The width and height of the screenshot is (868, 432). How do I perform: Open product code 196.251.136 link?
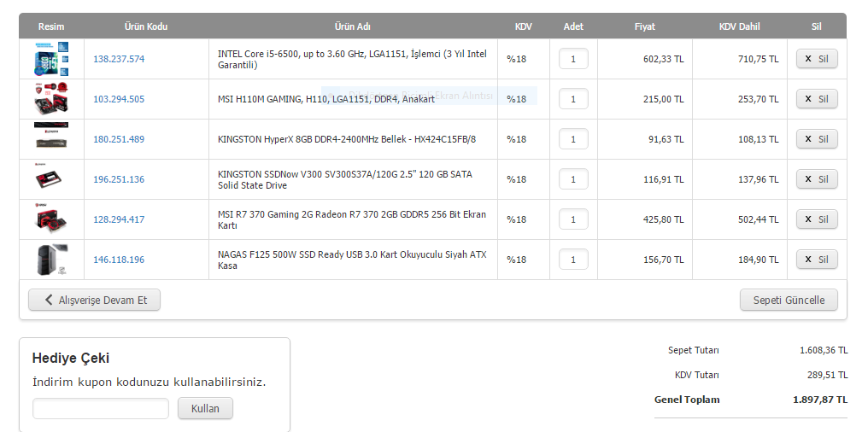tap(119, 179)
